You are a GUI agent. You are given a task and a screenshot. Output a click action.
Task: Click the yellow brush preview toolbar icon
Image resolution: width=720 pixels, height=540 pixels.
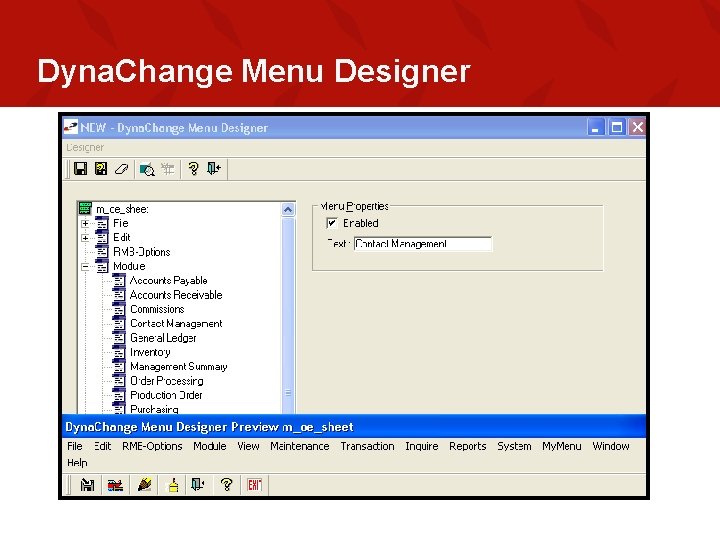173,485
